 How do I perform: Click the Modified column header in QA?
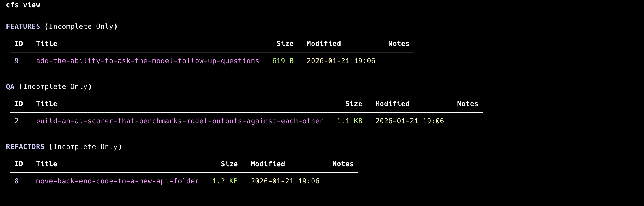(x=392, y=104)
